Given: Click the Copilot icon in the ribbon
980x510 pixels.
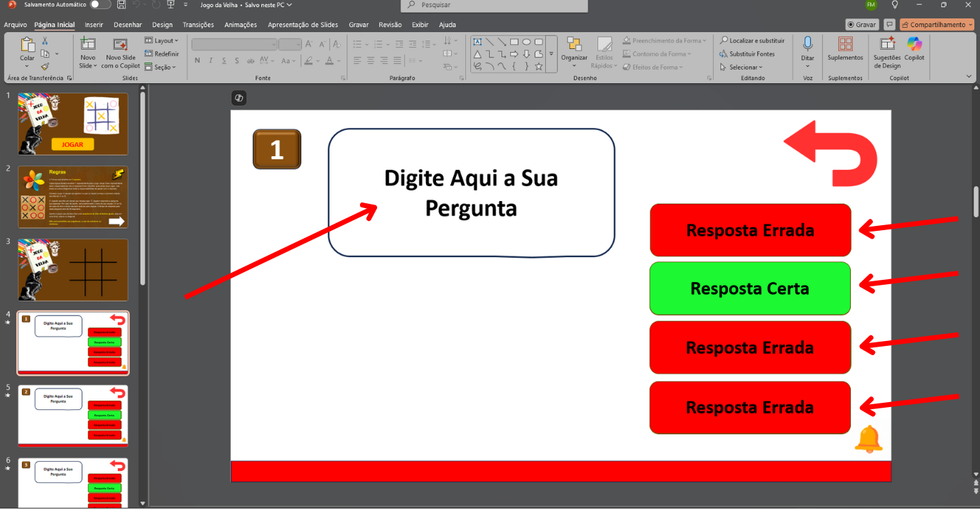Looking at the screenshot, I should coord(915,50).
